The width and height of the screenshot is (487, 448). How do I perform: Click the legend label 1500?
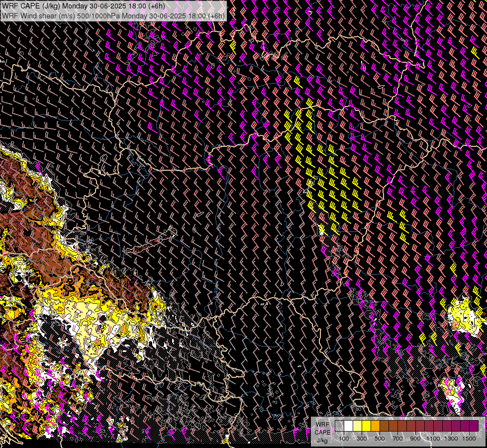[x=469, y=439]
